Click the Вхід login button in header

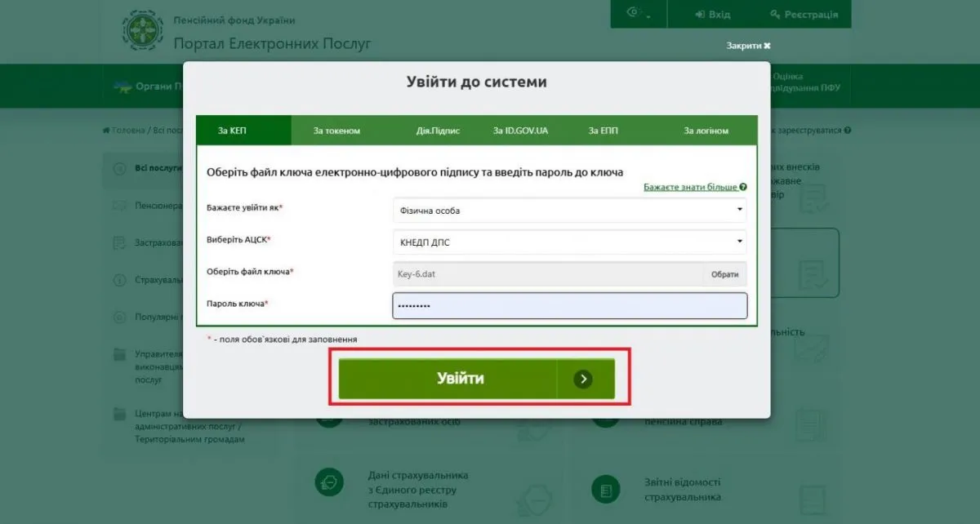713,15
